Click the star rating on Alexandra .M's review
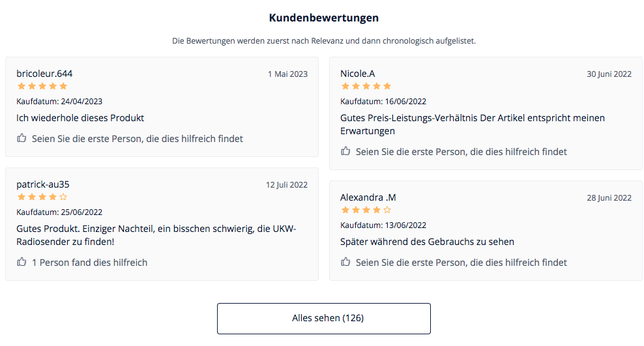 [x=366, y=210]
